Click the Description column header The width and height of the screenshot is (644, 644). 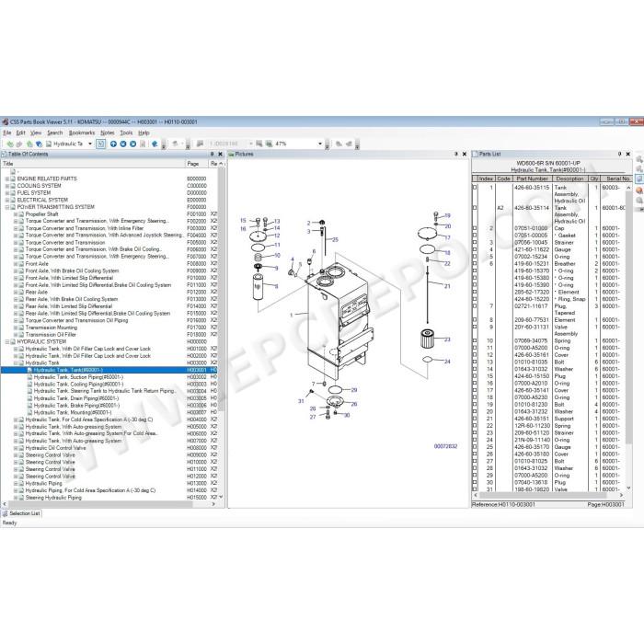(x=569, y=178)
